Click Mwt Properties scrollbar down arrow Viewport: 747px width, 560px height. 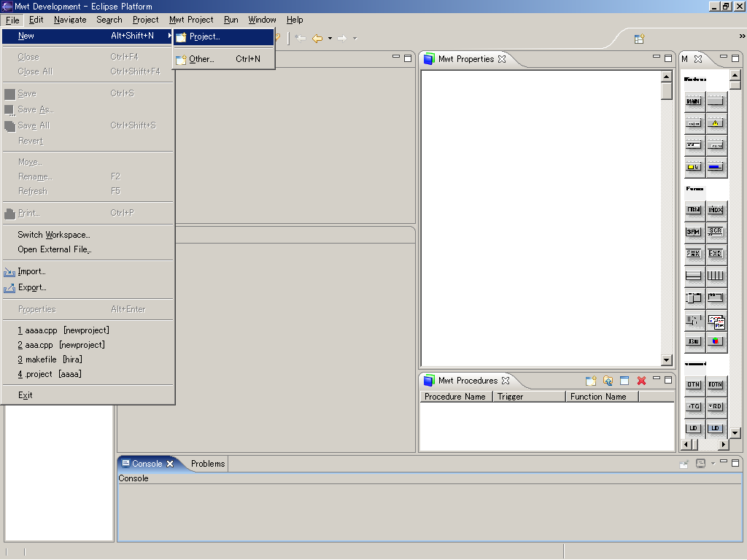click(667, 360)
